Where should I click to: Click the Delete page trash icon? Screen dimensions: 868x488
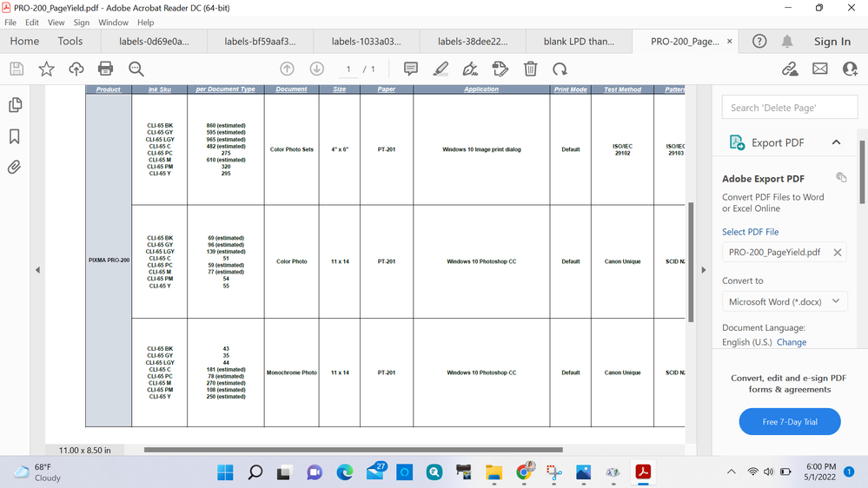point(530,69)
